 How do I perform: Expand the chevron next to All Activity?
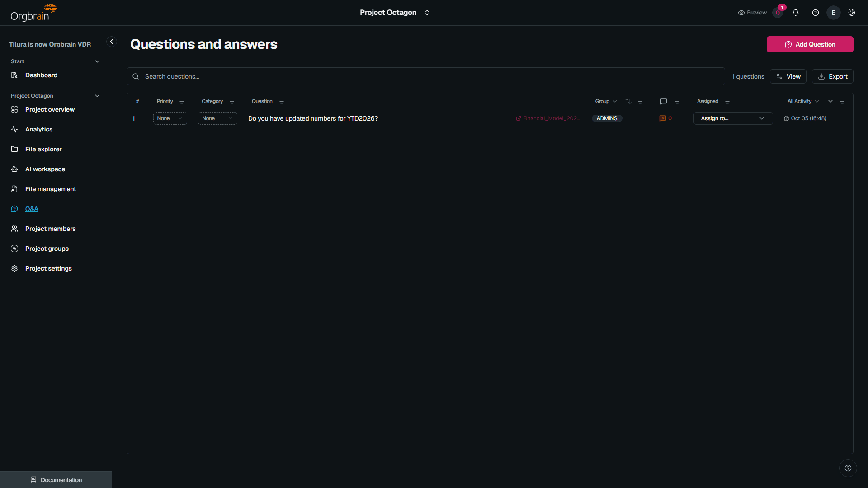click(830, 101)
